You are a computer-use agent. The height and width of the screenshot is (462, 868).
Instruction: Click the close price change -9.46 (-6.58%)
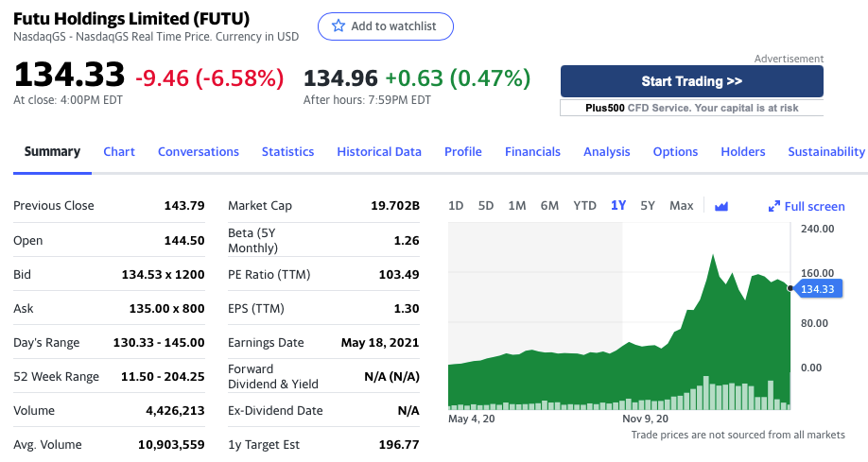[210, 78]
